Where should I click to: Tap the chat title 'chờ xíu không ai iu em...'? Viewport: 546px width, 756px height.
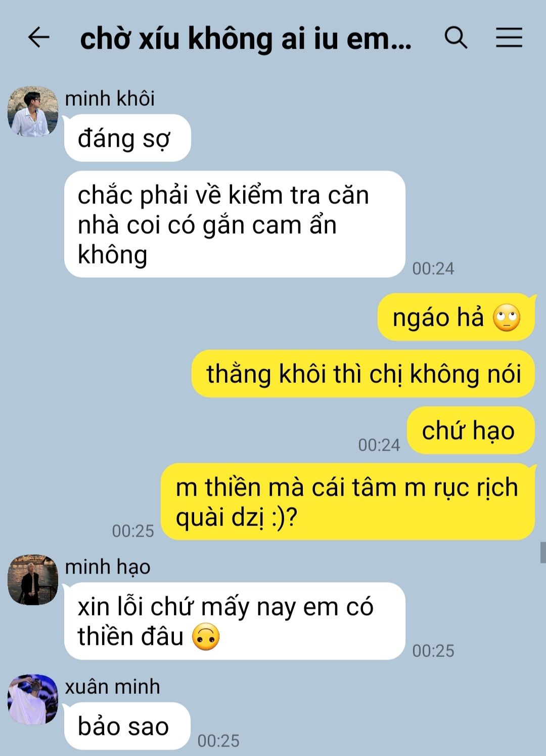(246, 38)
